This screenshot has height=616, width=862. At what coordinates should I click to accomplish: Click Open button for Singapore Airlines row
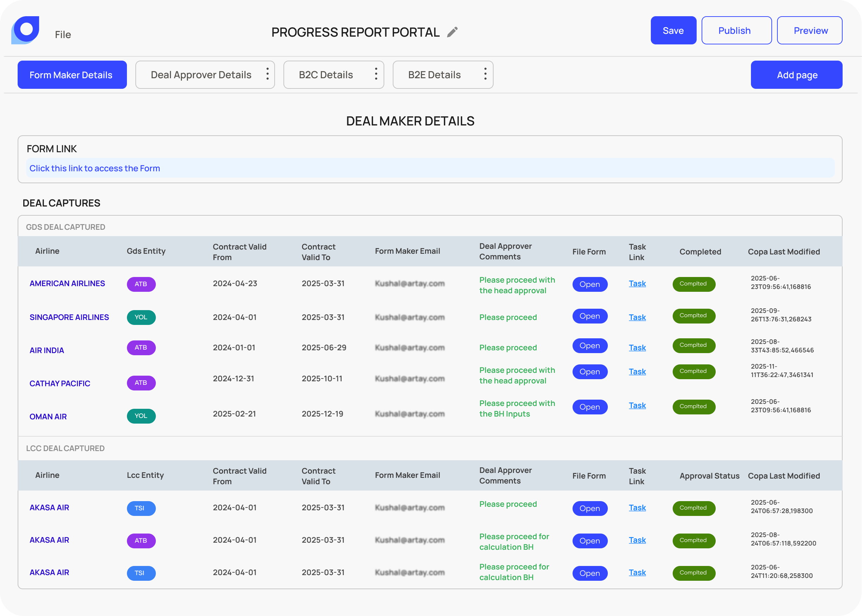point(589,316)
